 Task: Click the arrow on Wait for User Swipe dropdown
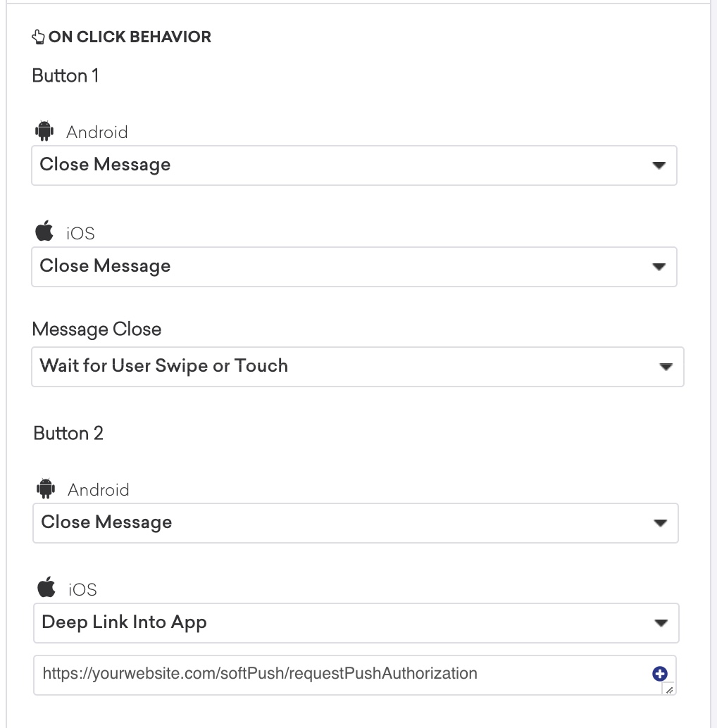[x=666, y=367]
